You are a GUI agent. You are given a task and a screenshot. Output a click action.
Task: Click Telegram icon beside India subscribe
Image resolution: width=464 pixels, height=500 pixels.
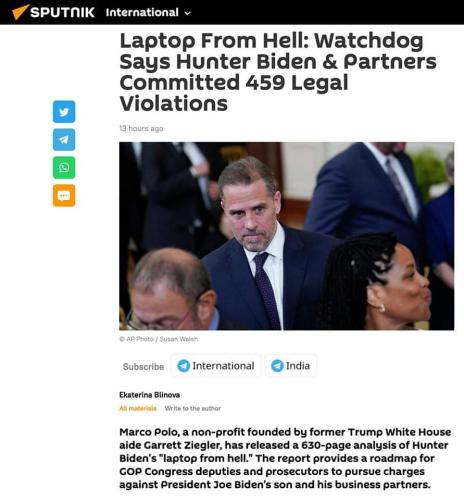277,366
